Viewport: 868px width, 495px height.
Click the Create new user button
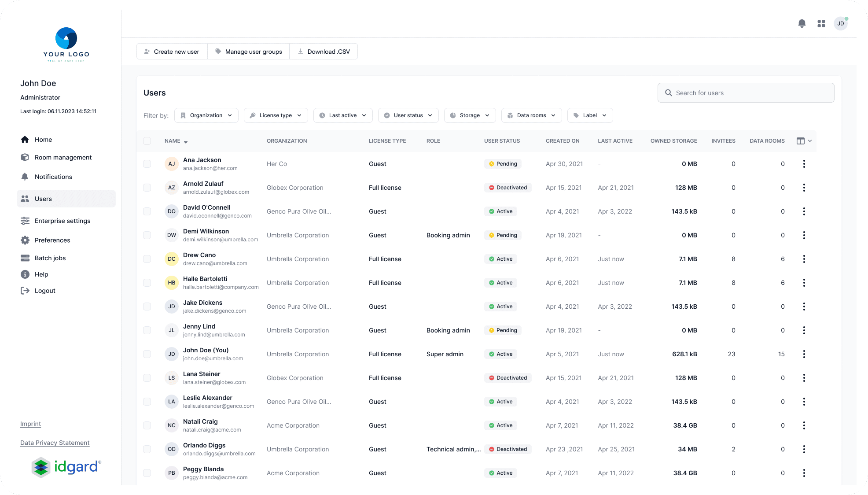coord(172,52)
